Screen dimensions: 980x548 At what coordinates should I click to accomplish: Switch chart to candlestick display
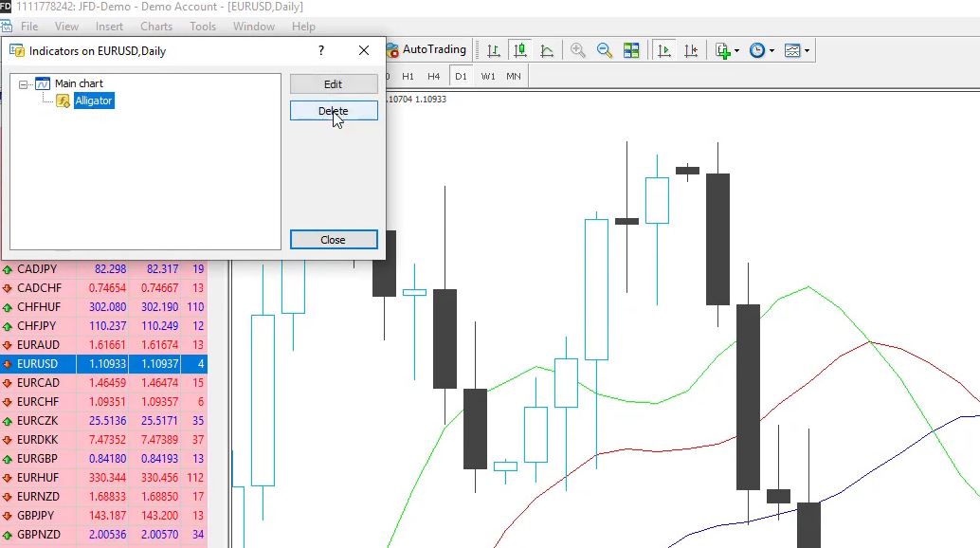[519, 49]
